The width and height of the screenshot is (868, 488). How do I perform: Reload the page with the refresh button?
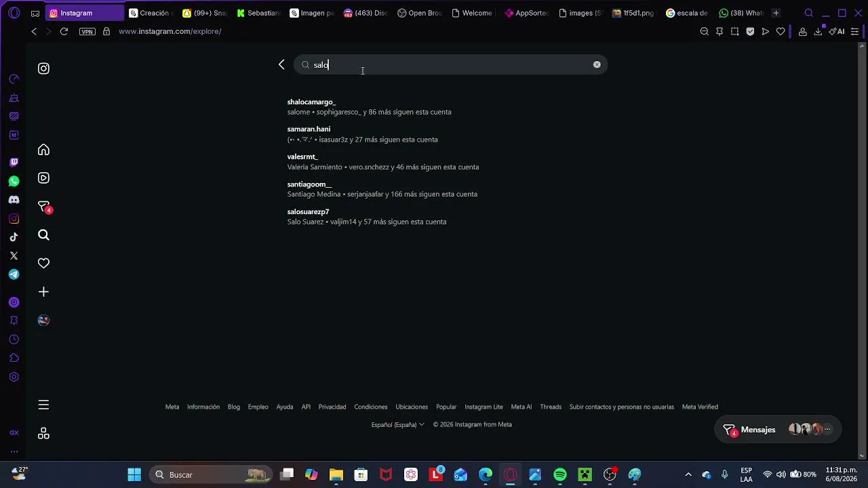(x=64, y=31)
